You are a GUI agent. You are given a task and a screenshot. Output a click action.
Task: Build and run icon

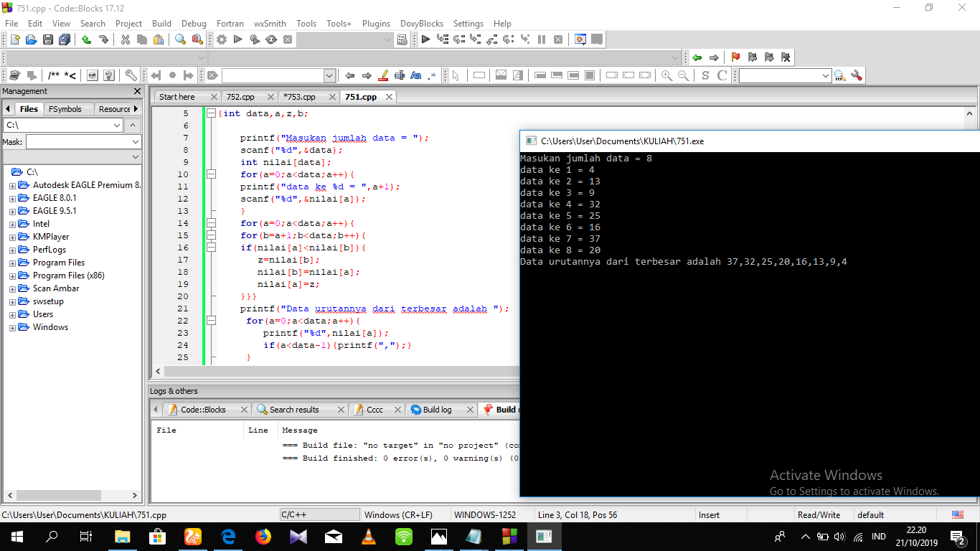coord(255,39)
